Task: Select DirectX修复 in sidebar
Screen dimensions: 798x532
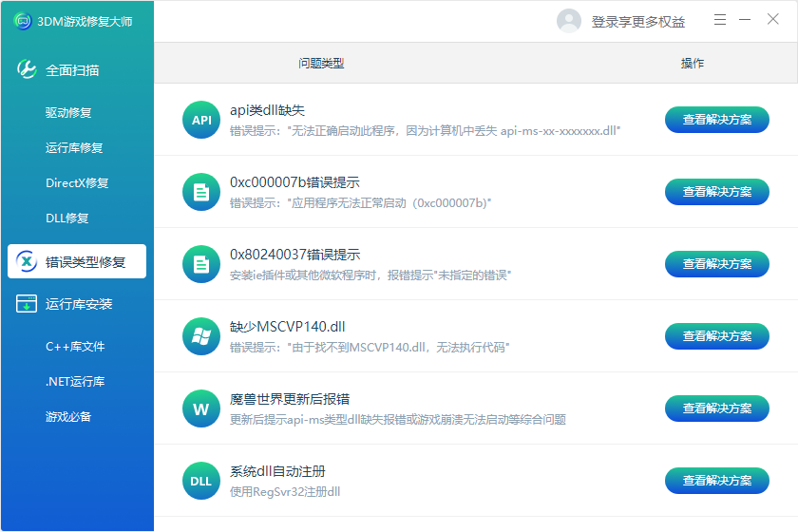Action: 77,182
